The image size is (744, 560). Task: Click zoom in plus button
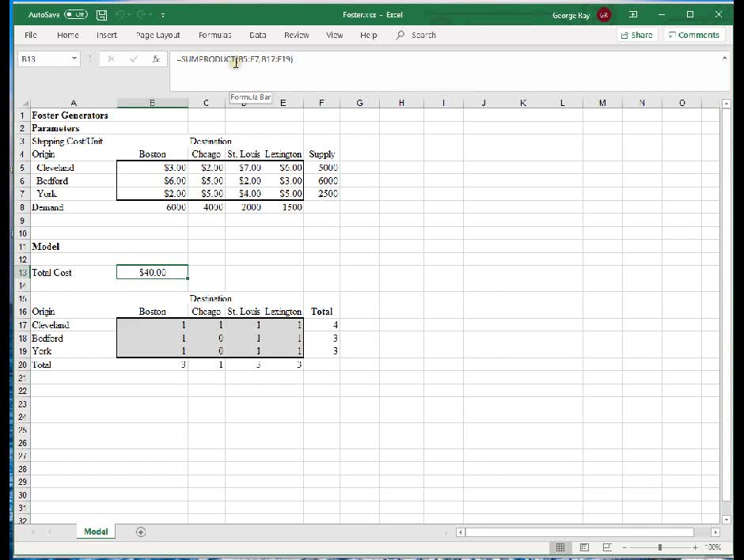[x=695, y=547]
